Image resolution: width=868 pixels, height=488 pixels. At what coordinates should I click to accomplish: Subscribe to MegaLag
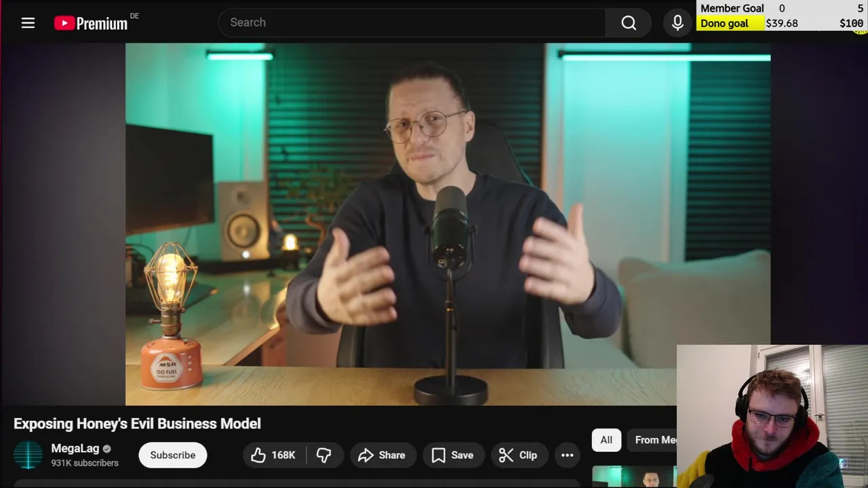pyautogui.click(x=172, y=455)
